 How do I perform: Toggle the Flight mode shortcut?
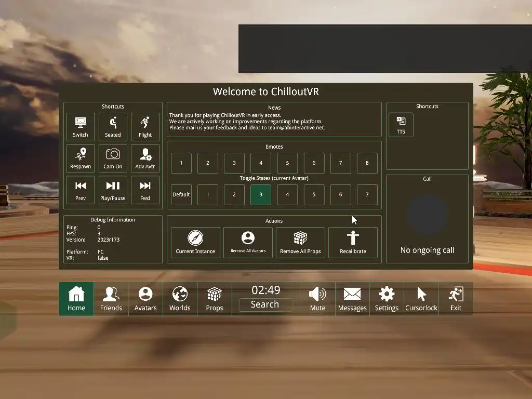point(145,127)
